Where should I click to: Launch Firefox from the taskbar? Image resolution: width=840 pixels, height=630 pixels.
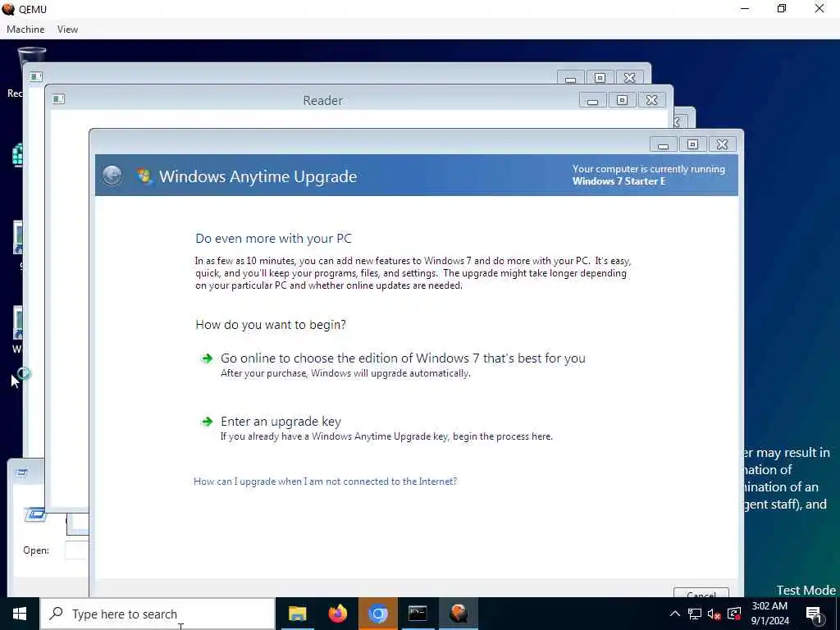click(x=337, y=614)
